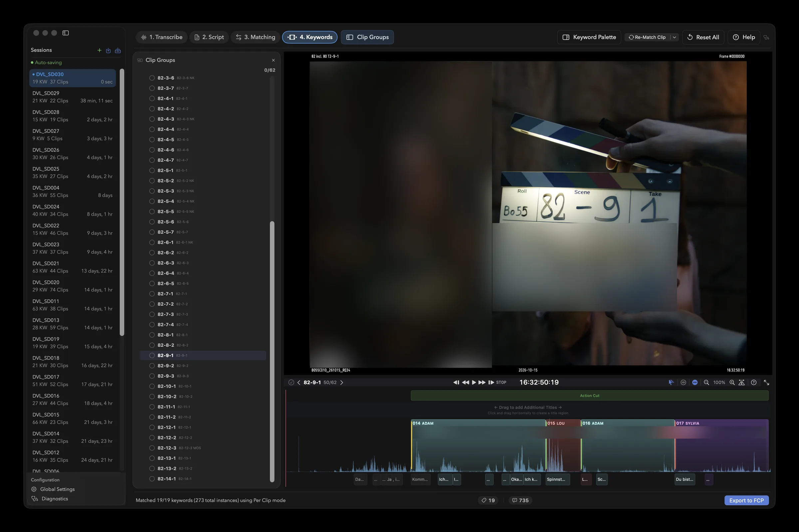Image resolution: width=799 pixels, height=532 pixels.
Task: Add a new session with plus icon
Action: tap(100, 50)
